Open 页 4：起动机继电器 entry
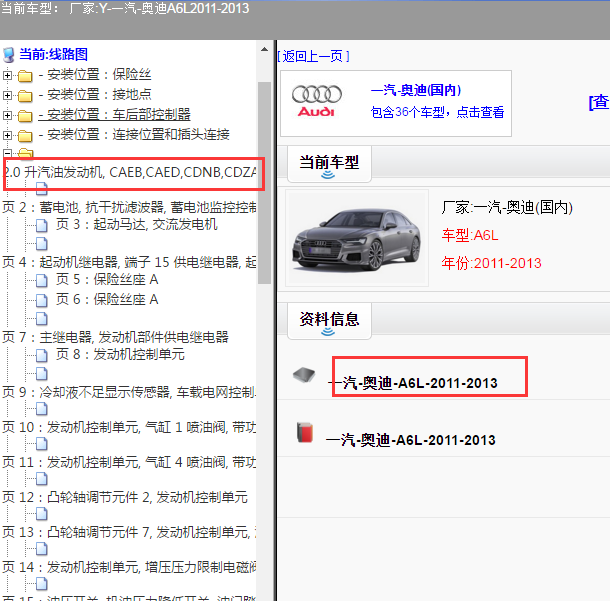 click(129, 262)
